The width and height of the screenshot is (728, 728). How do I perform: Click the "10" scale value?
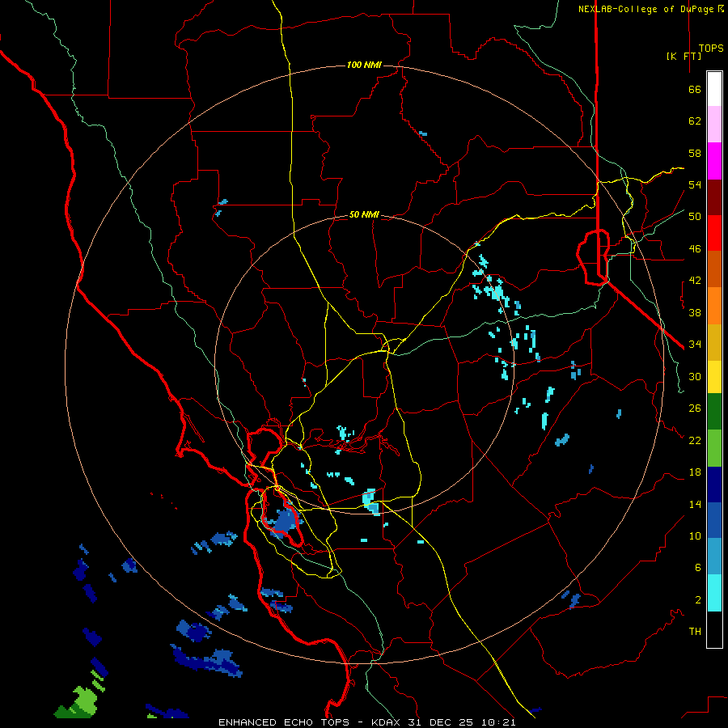[x=695, y=536]
